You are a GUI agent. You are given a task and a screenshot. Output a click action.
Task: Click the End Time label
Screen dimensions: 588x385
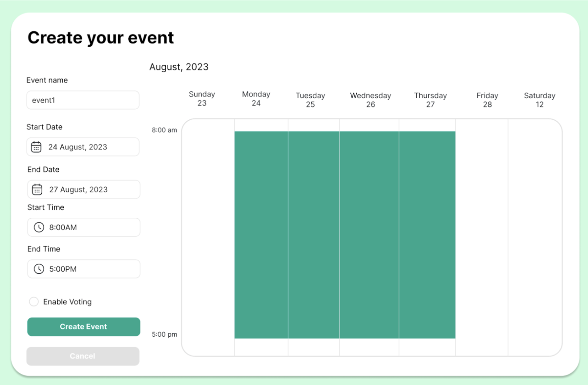coord(44,249)
